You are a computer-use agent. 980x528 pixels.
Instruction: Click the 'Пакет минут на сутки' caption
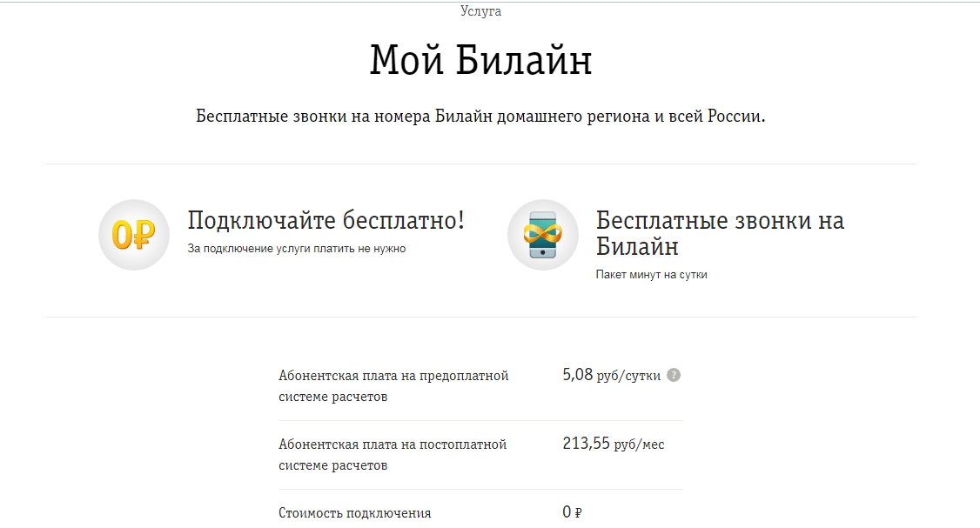[x=651, y=274]
